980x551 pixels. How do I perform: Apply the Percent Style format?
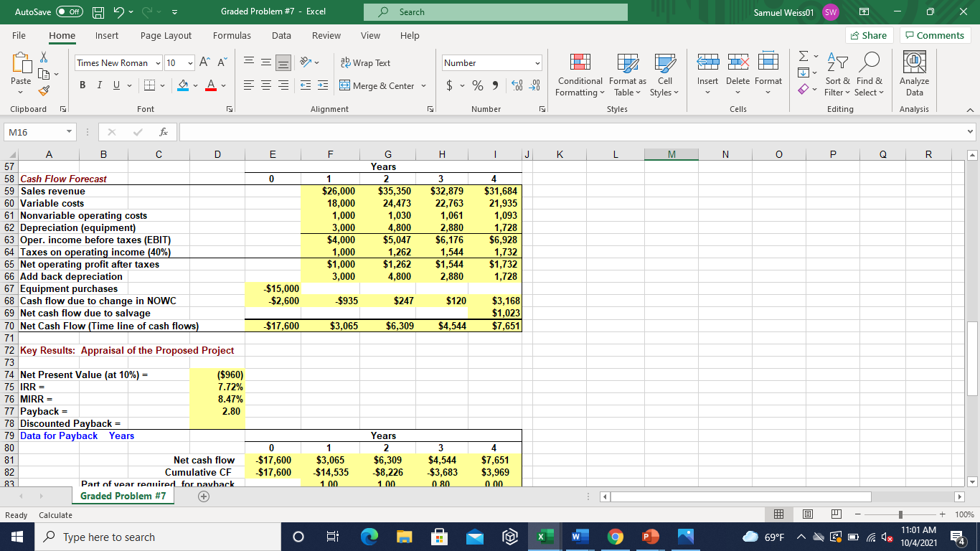pyautogui.click(x=477, y=85)
